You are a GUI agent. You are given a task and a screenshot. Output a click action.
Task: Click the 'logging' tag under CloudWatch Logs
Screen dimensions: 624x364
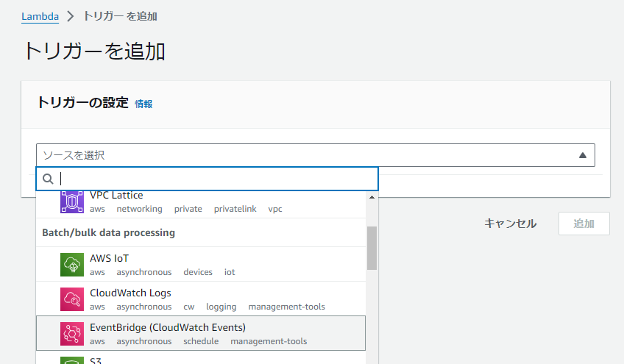[221, 307]
